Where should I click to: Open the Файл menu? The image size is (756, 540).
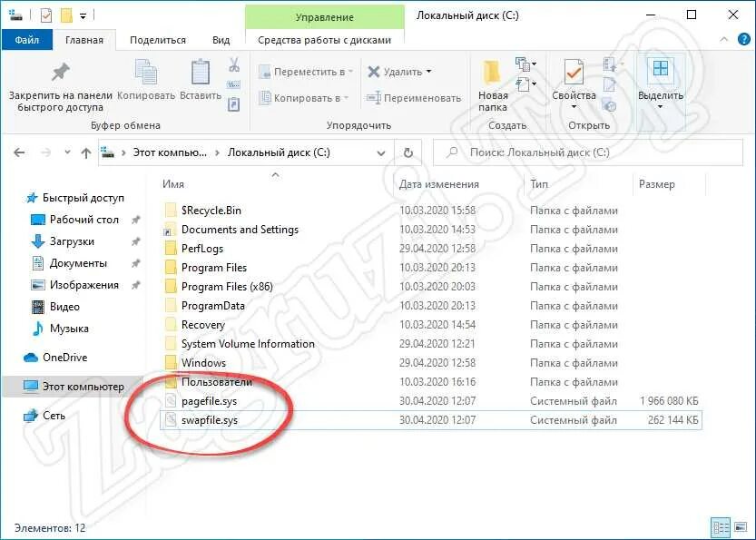(27, 40)
